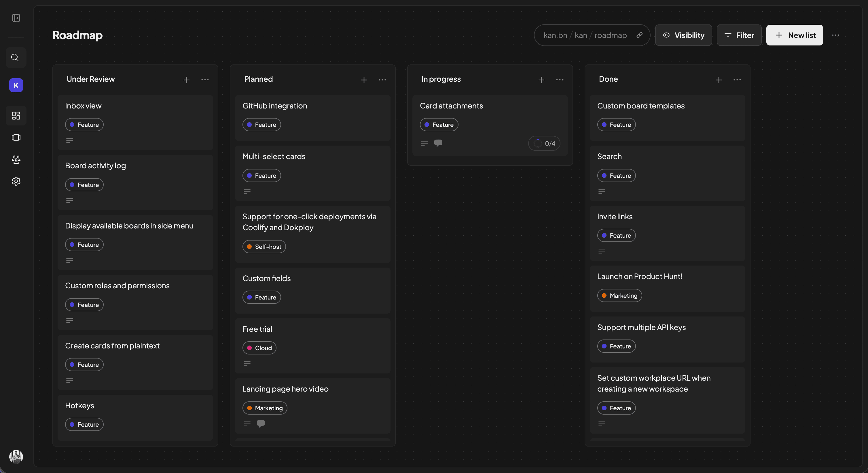
Task: Create a new list with New list button
Action: 794,35
